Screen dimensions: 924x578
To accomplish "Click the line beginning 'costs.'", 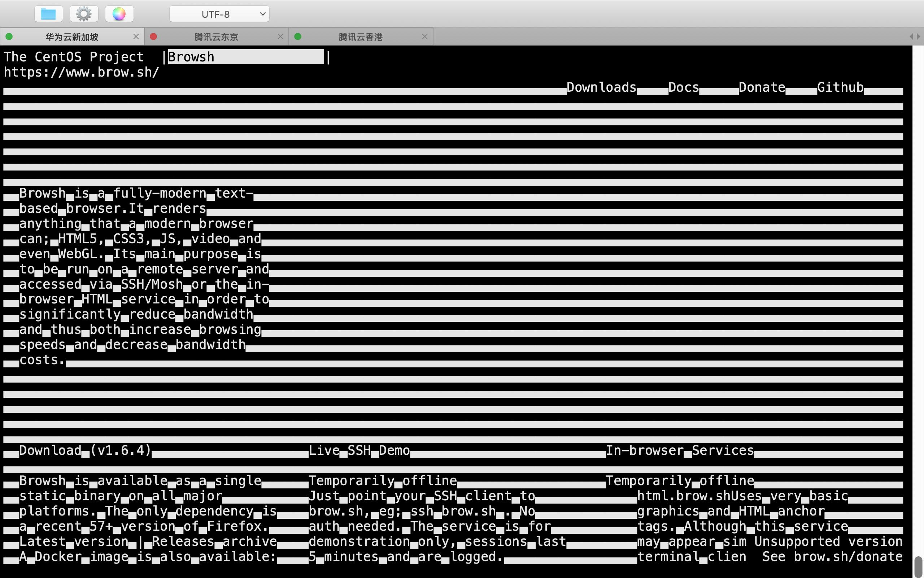I will 42,360.
